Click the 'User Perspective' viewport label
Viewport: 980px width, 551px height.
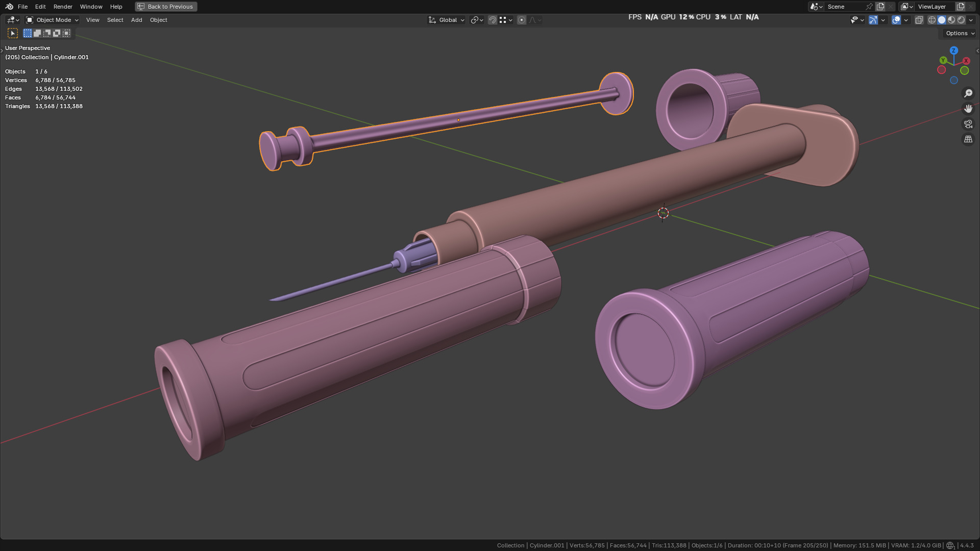28,48
